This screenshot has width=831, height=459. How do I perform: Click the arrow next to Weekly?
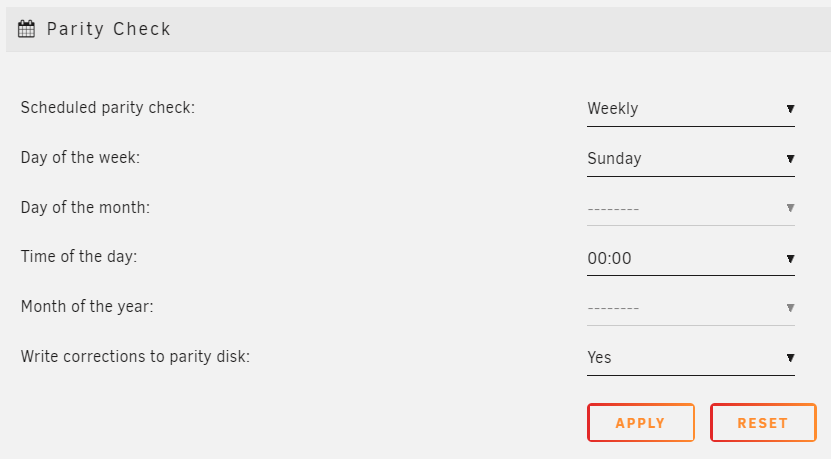click(x=790, y=109)
